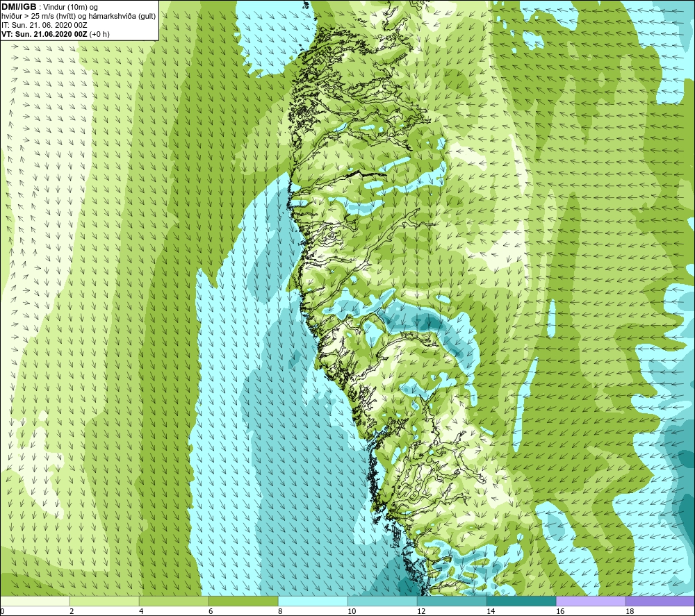Click the 'IT: Sun. 21. 06. 2020 00Z' line
695x616 pixels.
point(44,25)
